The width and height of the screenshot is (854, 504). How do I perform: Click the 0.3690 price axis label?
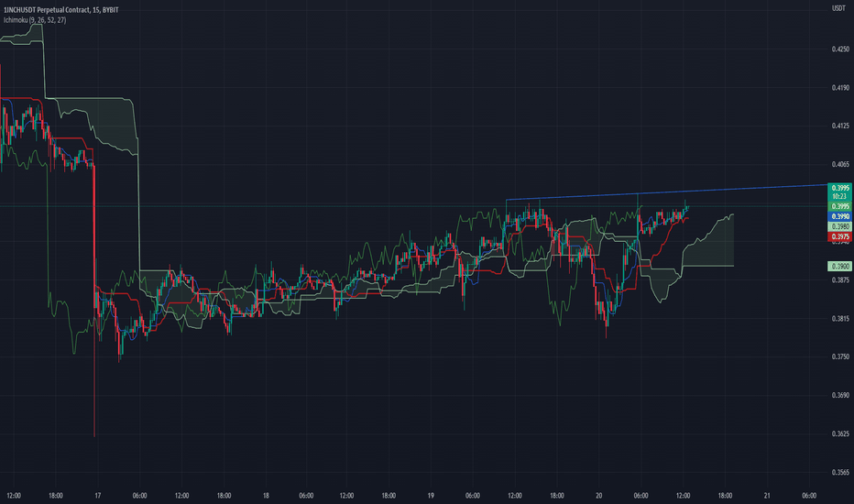click(x=840, y=396)
